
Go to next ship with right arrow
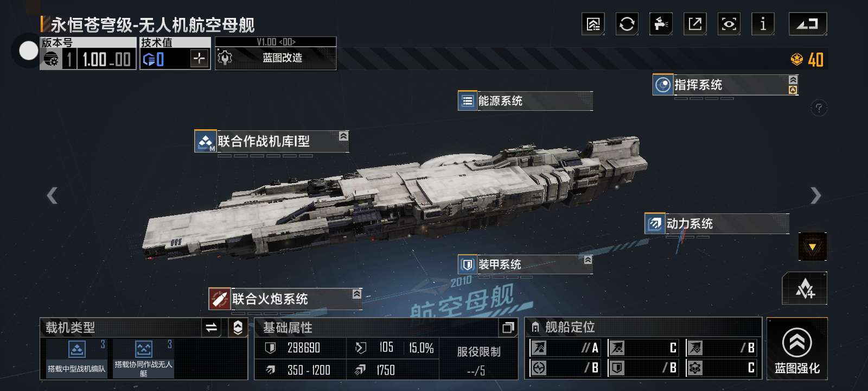[x=815, y=195]
